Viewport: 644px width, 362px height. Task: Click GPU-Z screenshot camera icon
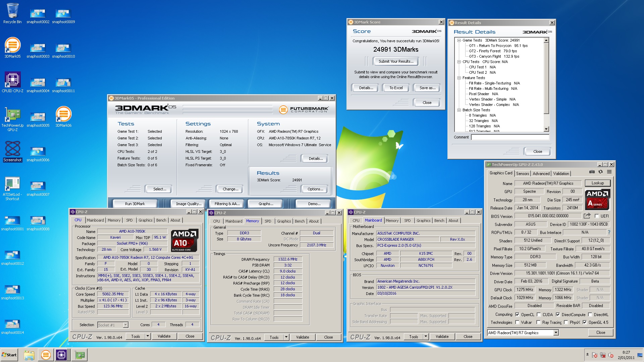coord(592,172)
